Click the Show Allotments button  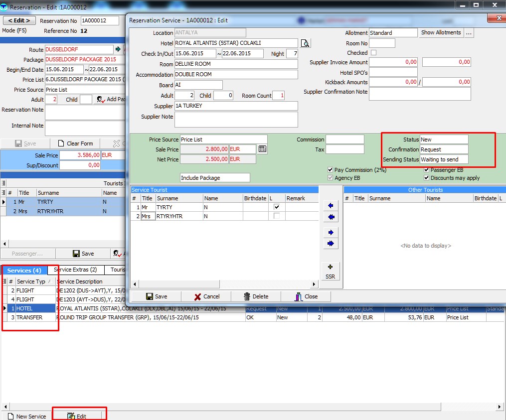click(441, 33)
